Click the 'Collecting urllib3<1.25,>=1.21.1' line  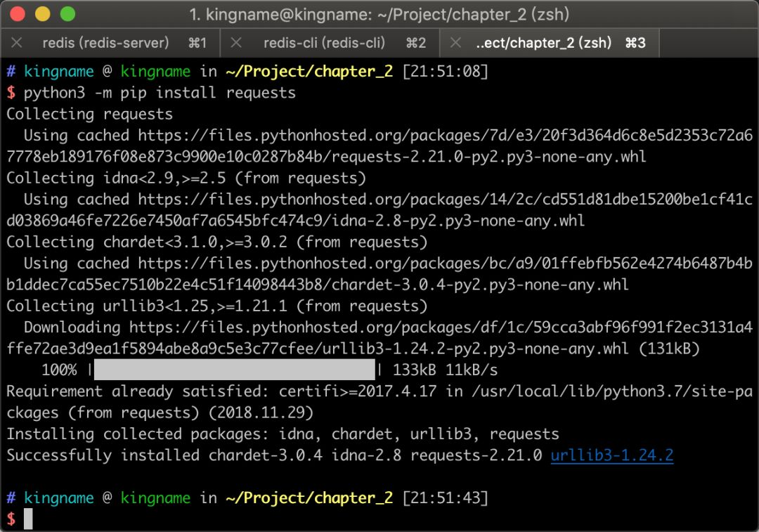217,306
